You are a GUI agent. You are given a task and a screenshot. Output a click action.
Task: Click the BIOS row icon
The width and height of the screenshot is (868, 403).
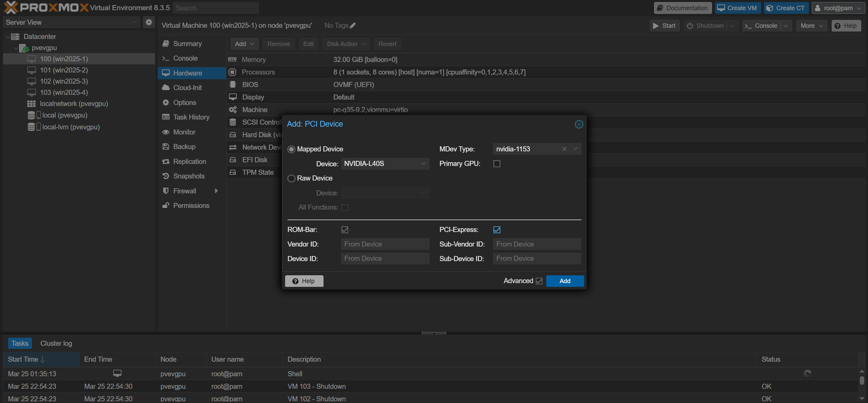pyautogui.click(x=233, y=85)
